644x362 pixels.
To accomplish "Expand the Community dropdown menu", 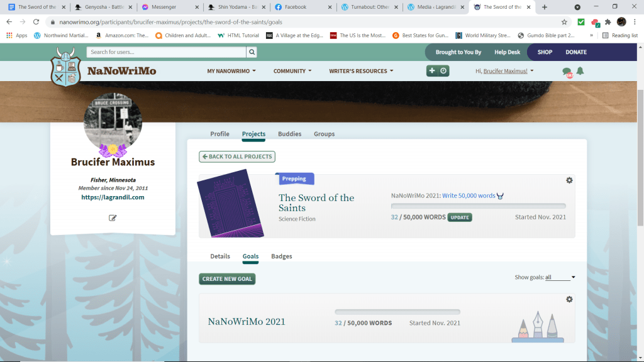I will pos(292,71).
